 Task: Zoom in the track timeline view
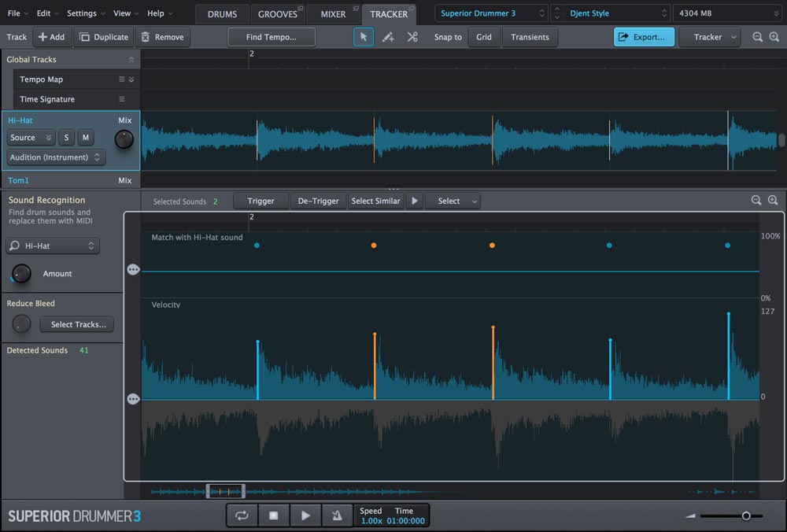coord(774,37)
